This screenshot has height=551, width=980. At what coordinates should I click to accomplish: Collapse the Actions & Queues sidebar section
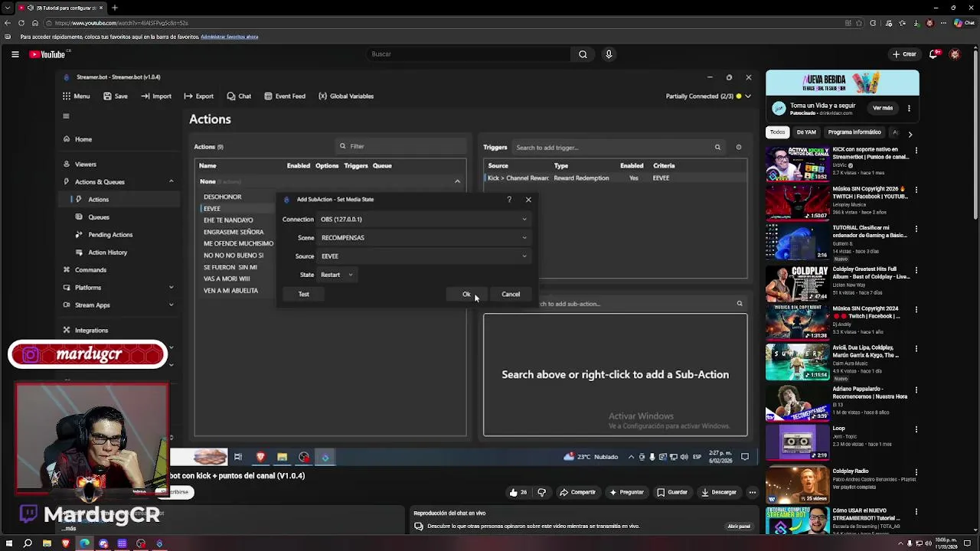pyautogui.click(x=171, y=181)
